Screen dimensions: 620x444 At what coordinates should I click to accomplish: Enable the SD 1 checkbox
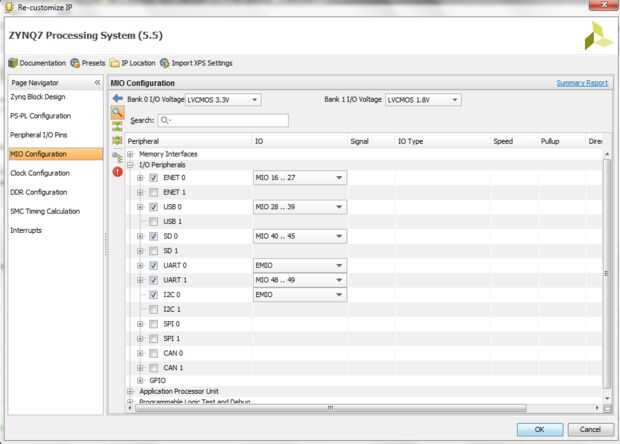pyautogui.click(x=153, y=251)
